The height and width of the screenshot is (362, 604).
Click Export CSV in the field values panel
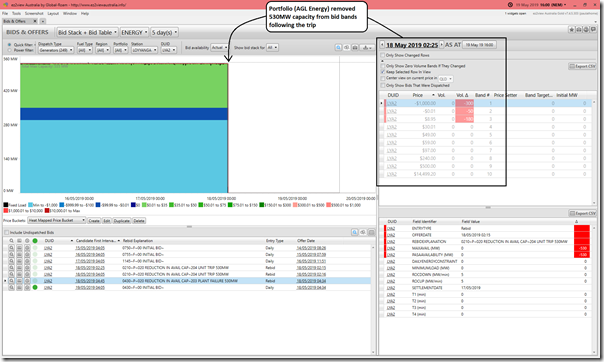click(582, 213)
